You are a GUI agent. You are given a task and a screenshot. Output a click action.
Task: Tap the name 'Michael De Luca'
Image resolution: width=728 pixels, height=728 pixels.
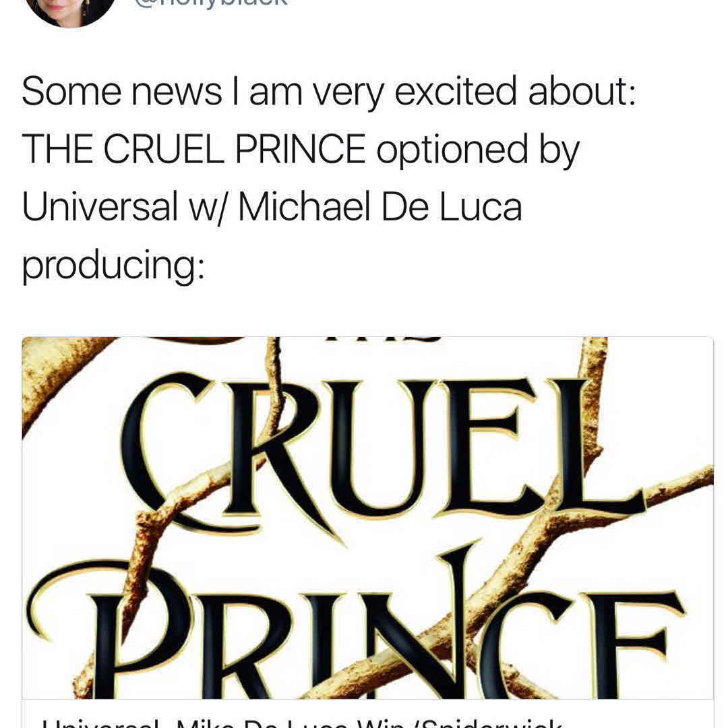(x=380, y=206)
